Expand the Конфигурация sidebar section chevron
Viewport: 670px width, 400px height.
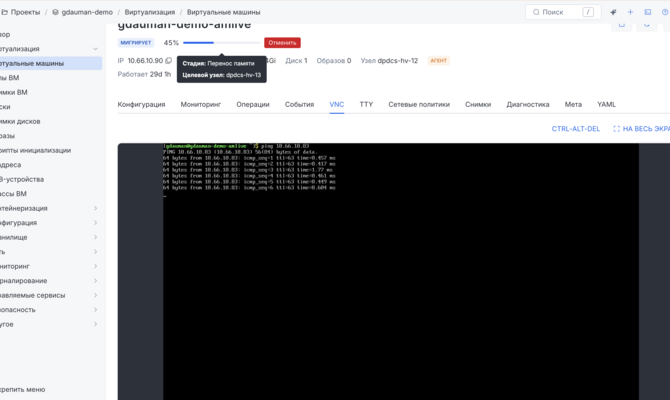point(95,223)
